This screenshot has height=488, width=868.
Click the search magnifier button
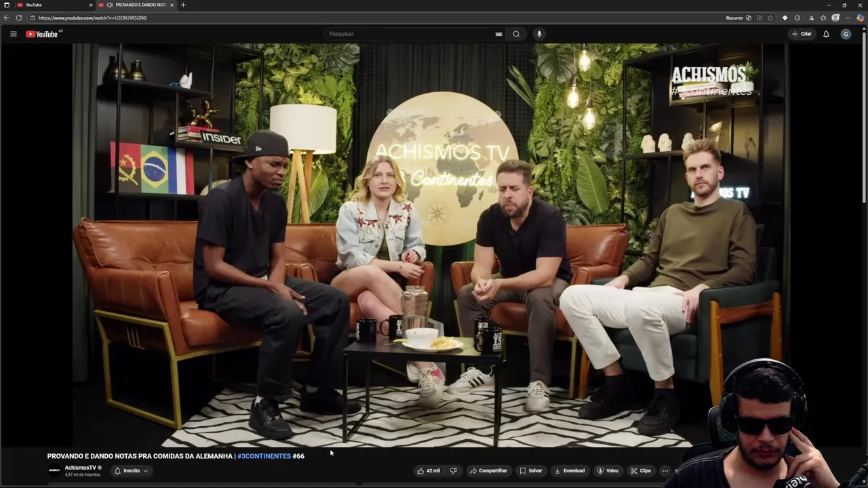click(x=516, y=34)
